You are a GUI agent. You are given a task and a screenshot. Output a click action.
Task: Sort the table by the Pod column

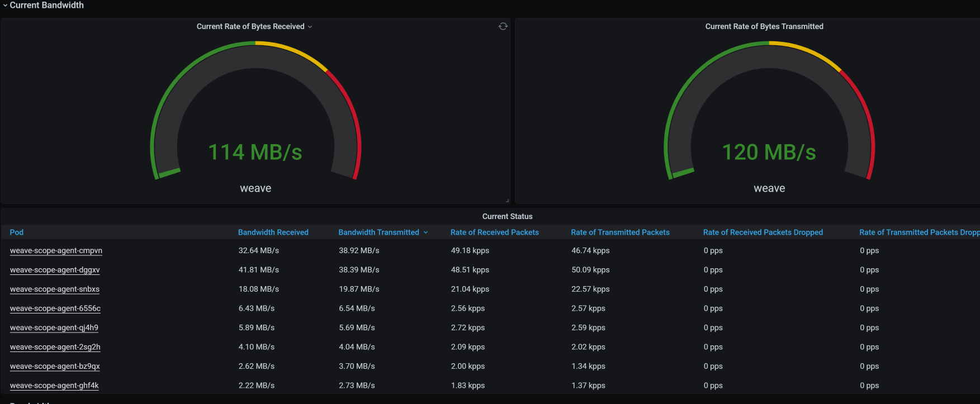click(17, 232)
